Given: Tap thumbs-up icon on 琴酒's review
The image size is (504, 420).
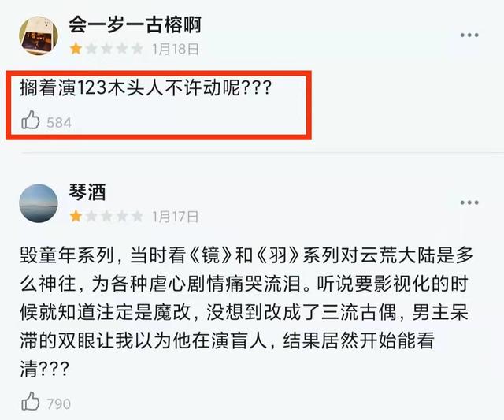Looking at the screenshot, I should point(30,401).
